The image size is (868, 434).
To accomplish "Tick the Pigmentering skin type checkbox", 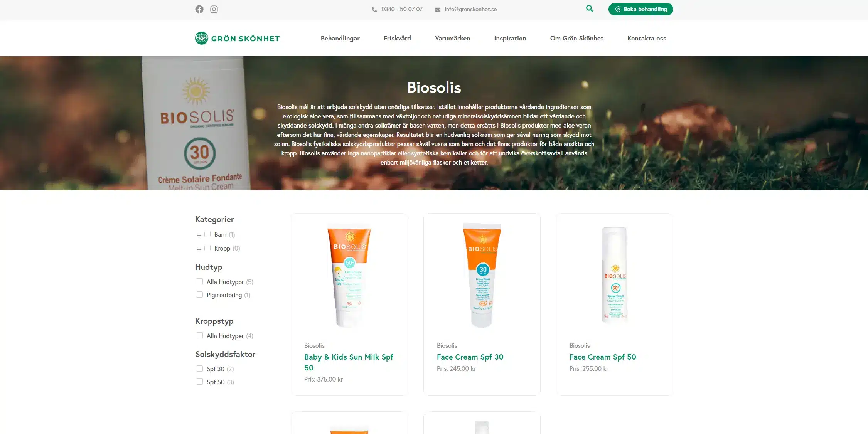I will pyautogui.click(x=200, y=294).
